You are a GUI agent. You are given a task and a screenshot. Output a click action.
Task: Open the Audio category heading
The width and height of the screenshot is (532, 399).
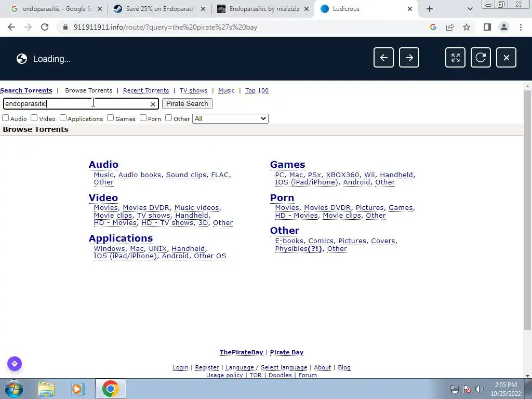103,164
